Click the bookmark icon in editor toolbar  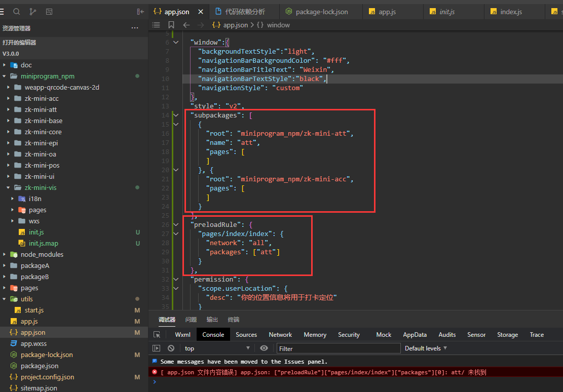(171, 25)
